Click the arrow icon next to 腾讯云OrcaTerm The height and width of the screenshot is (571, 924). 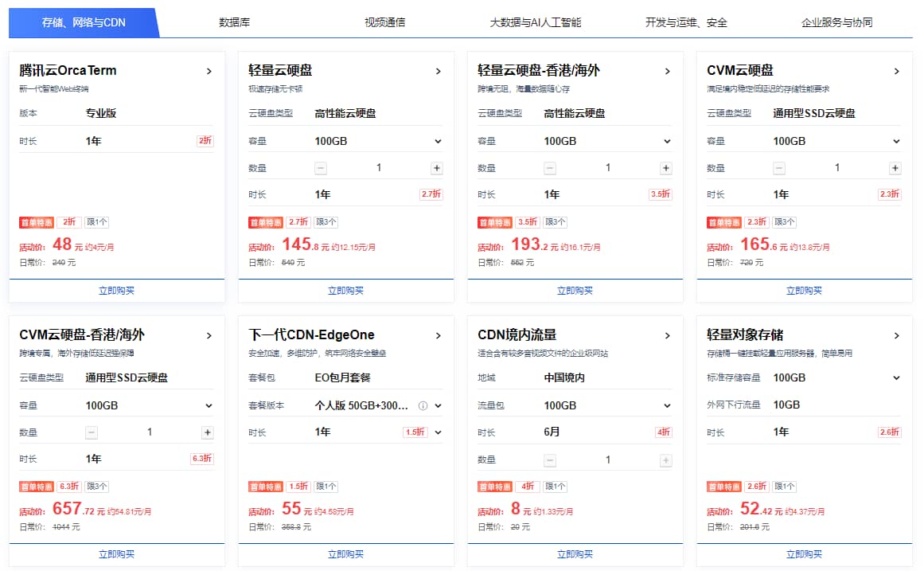point(209,71)
